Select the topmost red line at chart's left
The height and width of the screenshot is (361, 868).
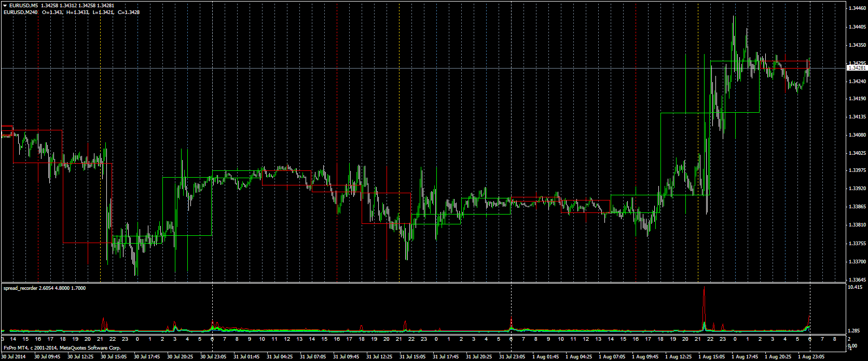(37, 130)
